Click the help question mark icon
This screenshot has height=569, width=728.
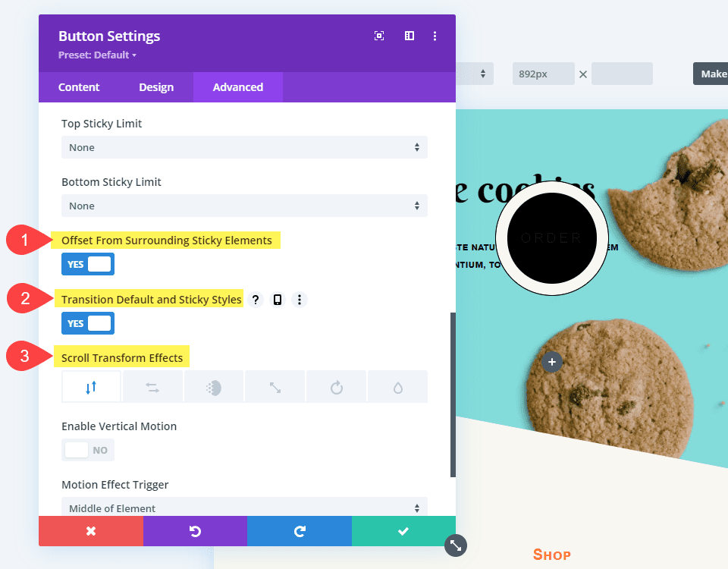click(x=256, y=300)
